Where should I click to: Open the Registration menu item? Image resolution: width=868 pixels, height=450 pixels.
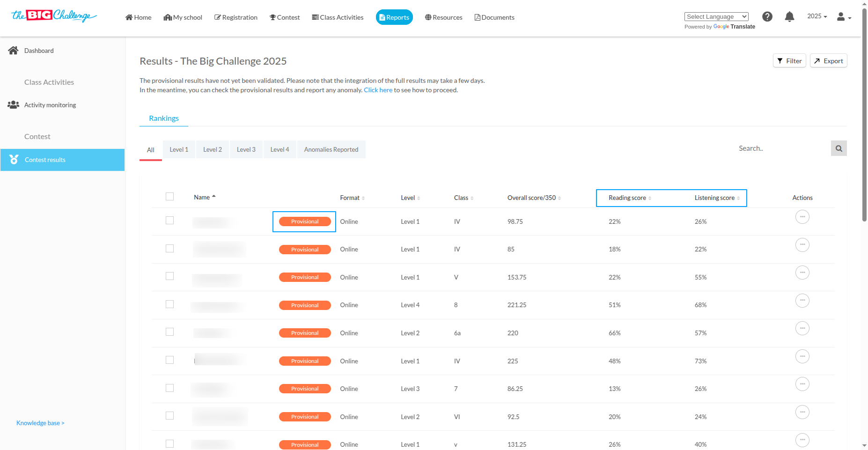pos(236,17)
